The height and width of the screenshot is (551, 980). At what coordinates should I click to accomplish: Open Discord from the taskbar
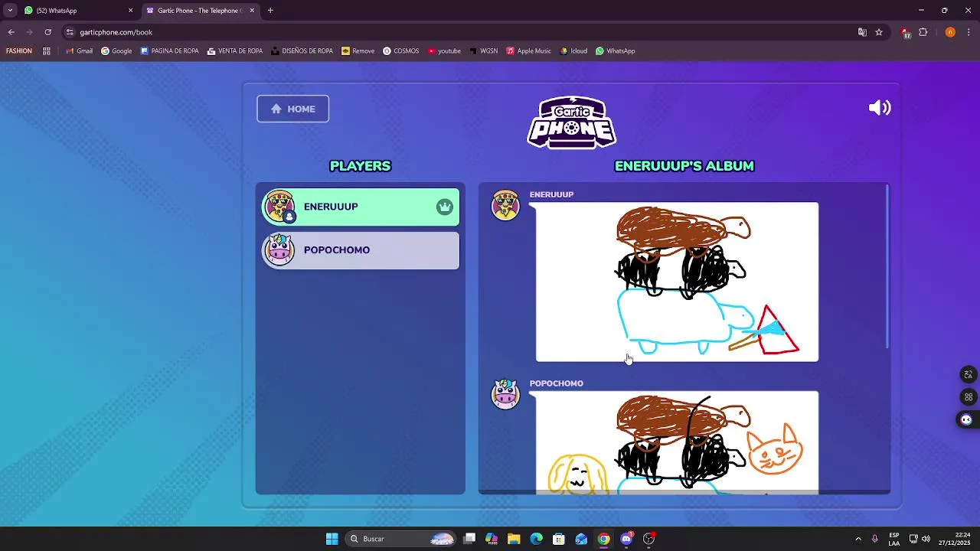click(626, 539)
